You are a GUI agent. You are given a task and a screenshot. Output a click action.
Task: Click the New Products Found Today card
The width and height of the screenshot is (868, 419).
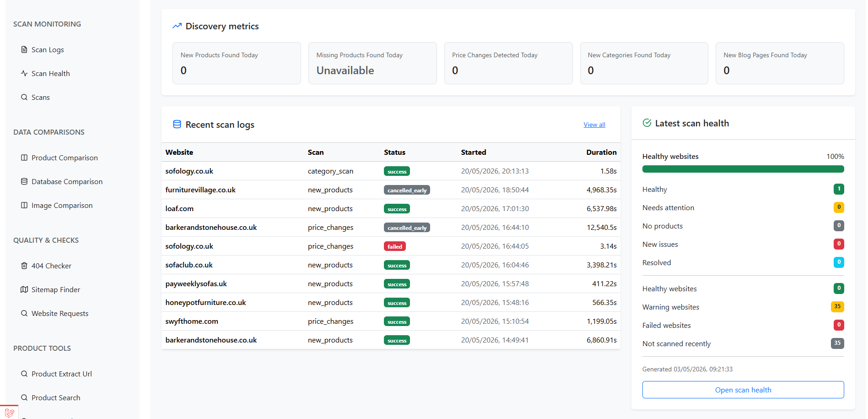point(237,63)
